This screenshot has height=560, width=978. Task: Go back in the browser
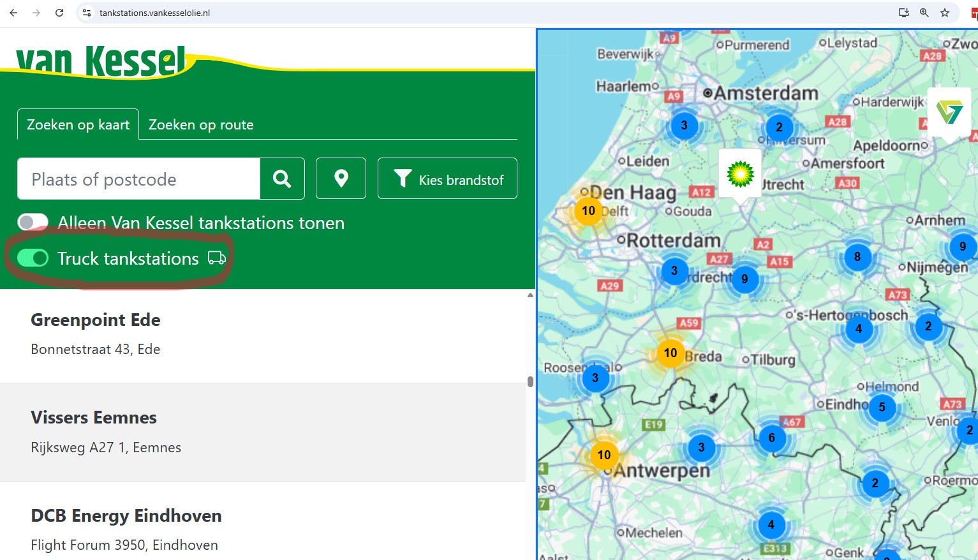click(x=13, y=13)
